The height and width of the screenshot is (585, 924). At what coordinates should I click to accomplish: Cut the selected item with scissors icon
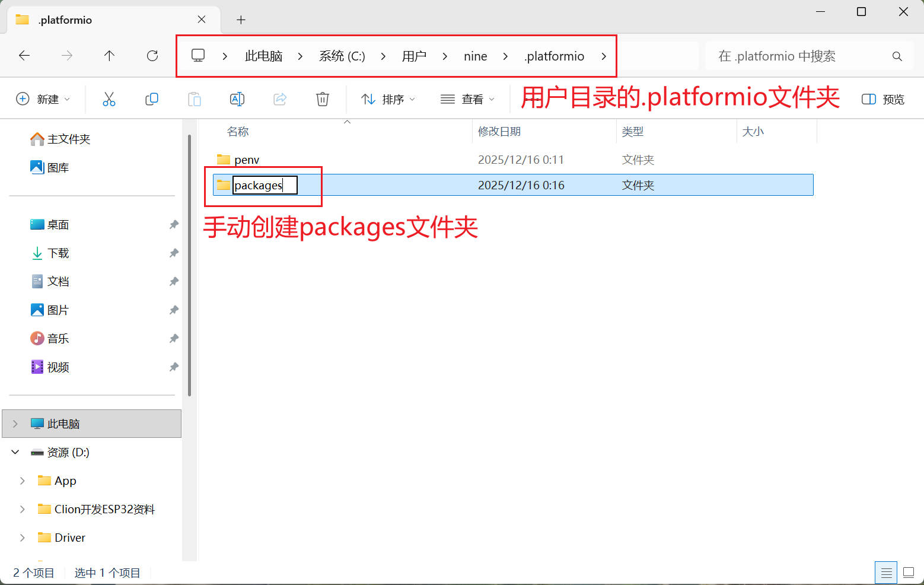109,99
